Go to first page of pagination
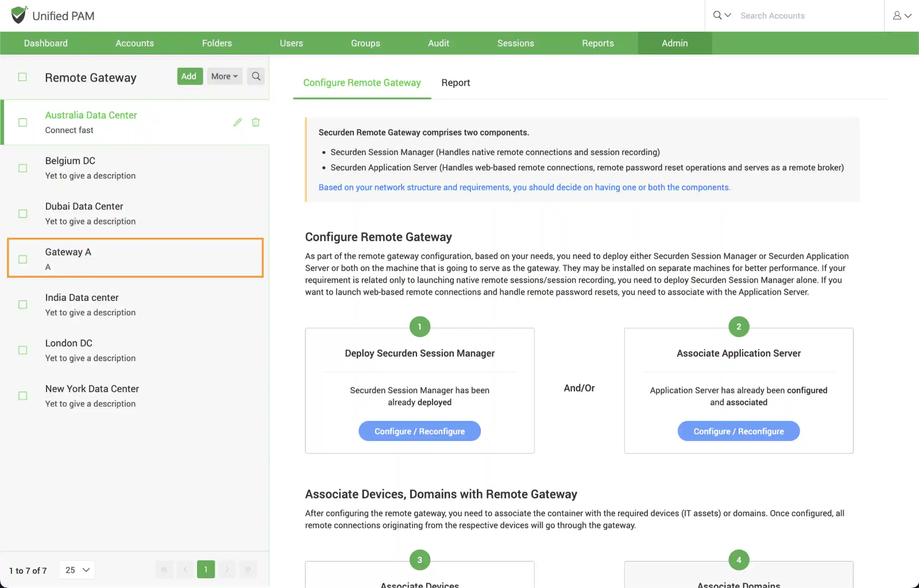919x588 pixels. pos(164,570)
